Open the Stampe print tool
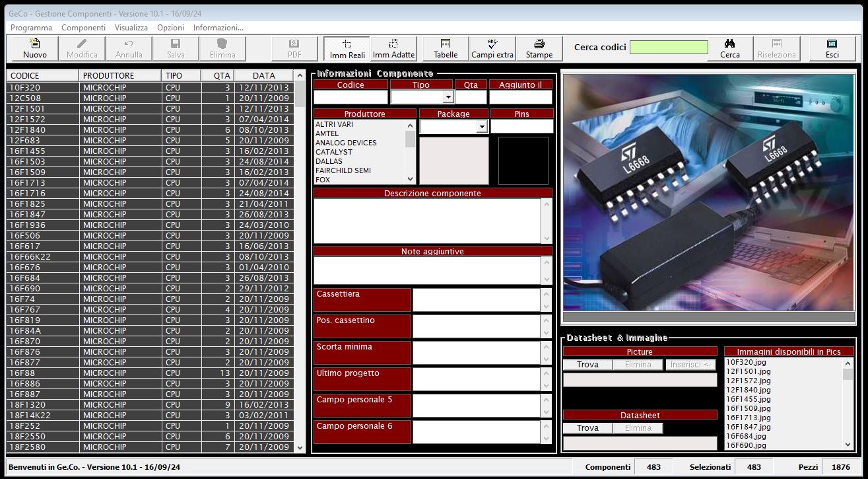The width and height of the screenshot is (868, 479). pos(539,48)
